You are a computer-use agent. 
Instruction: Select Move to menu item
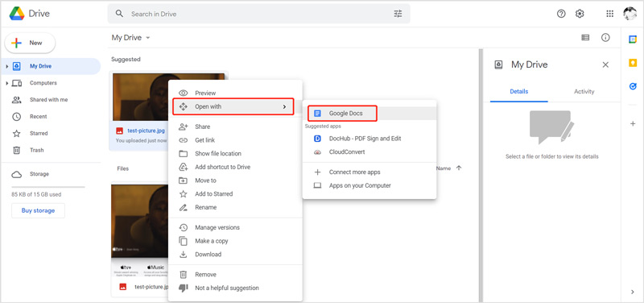[x=235, y=181]
